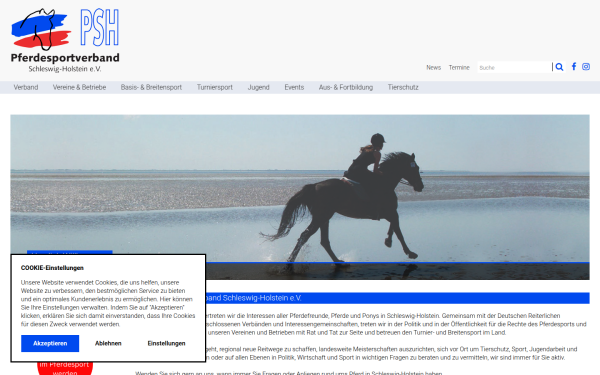Open the Tierschutz menu
Viewport: 600px width, 375px height.
tap(403, 87)
